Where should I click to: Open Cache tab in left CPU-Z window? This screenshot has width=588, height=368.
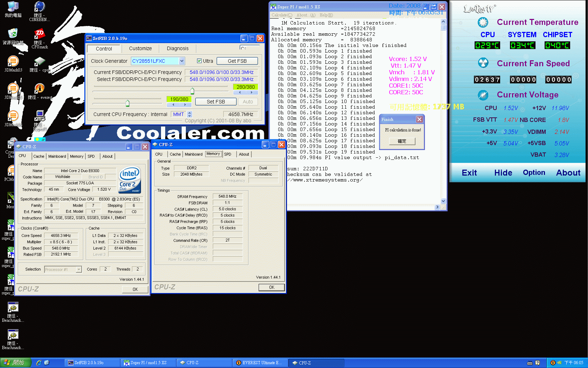click(x=39, y=156)
